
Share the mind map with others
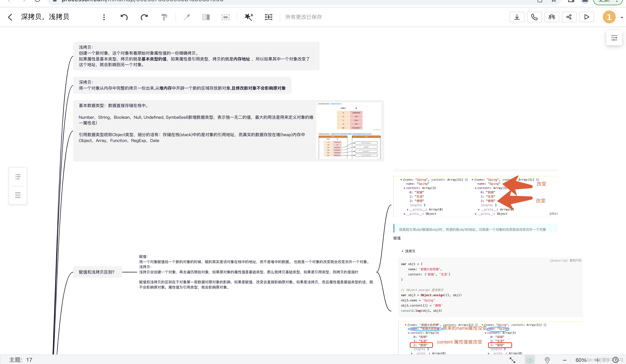click(569, 17)
